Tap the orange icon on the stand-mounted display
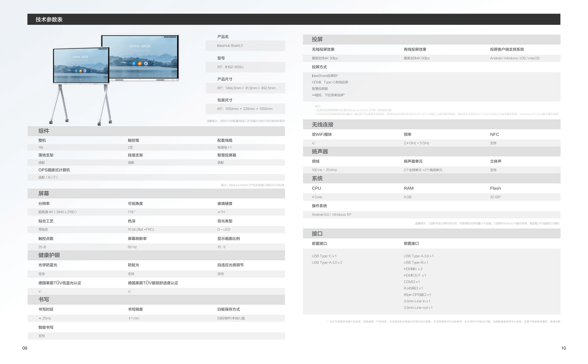The image size is (588, 364). (x=80, y=71)
